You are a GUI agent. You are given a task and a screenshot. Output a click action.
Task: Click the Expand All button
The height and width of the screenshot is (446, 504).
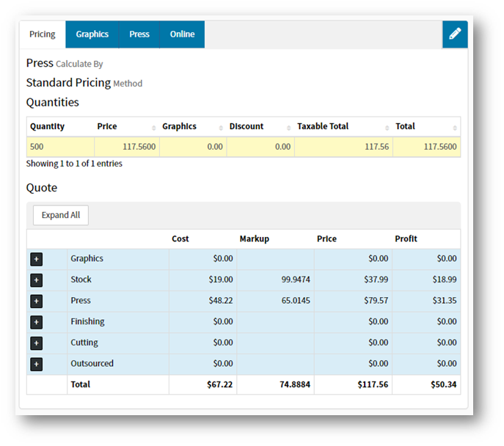point(61,215)
